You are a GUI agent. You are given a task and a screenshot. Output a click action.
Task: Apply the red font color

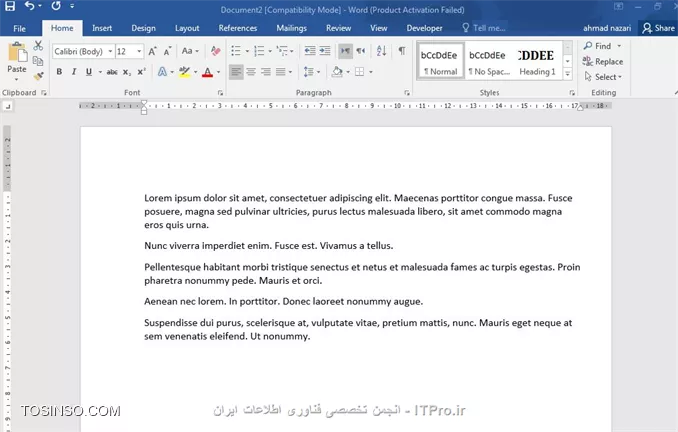coord(208,72)
